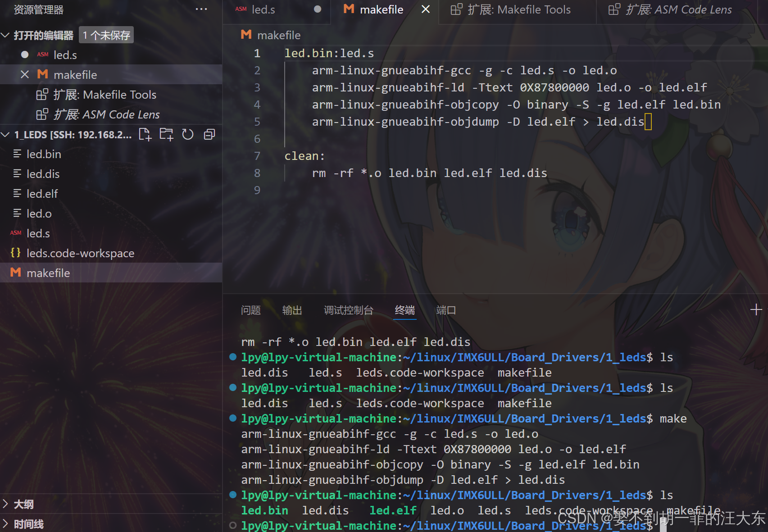The height and width of the screenshot is (532, 768).
Task: Collapse all folders icon in 1_LEDS header
Action: click(209, 134)
